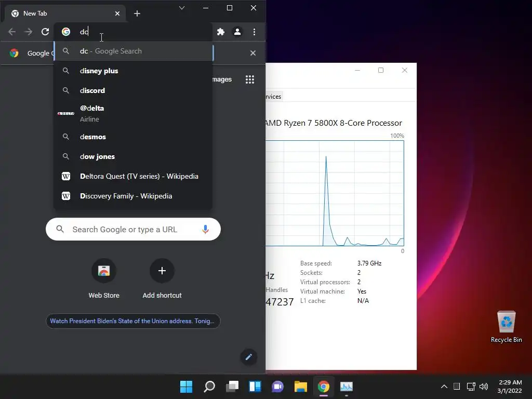Dismiss the Google Chrome infobar with X
532x399 pixels.
tap(253, 53)
